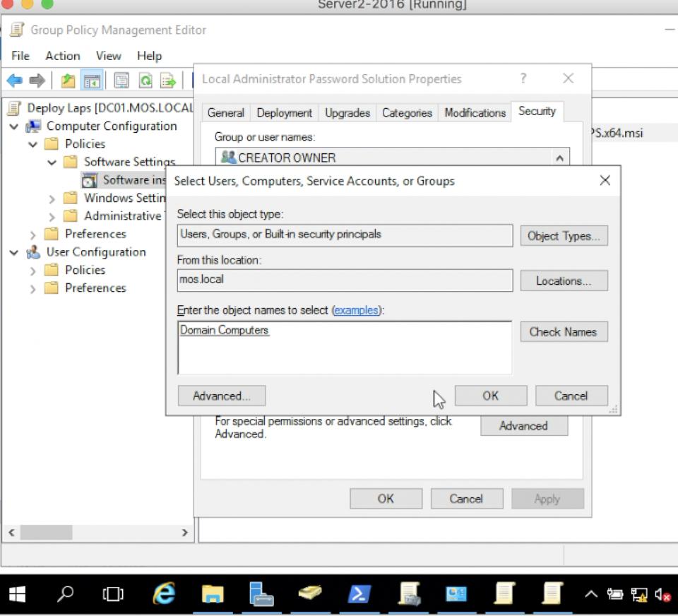Click Cancel in the LAPS Properties dialog
Screen dimensions: 678x616
tap(467, 499)
